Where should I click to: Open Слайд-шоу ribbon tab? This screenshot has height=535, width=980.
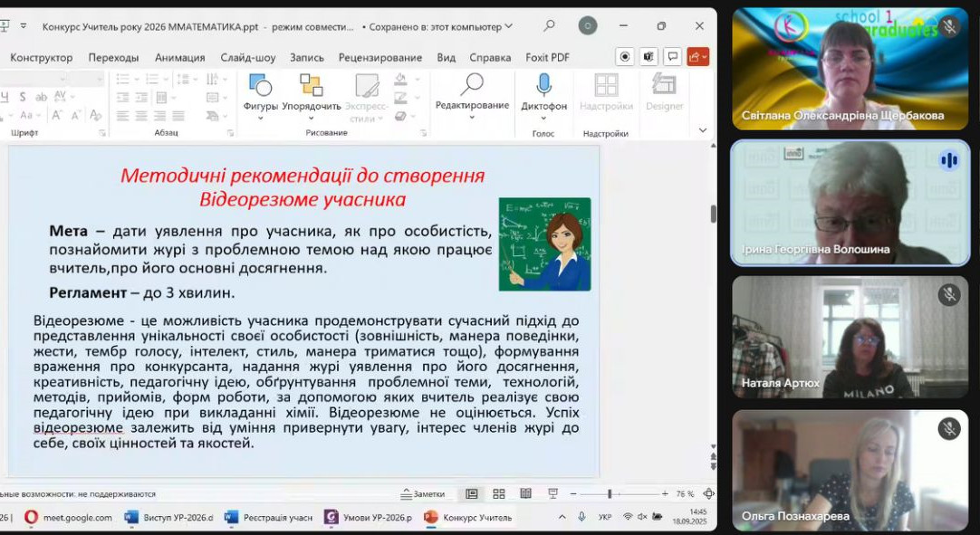(247, 58)
